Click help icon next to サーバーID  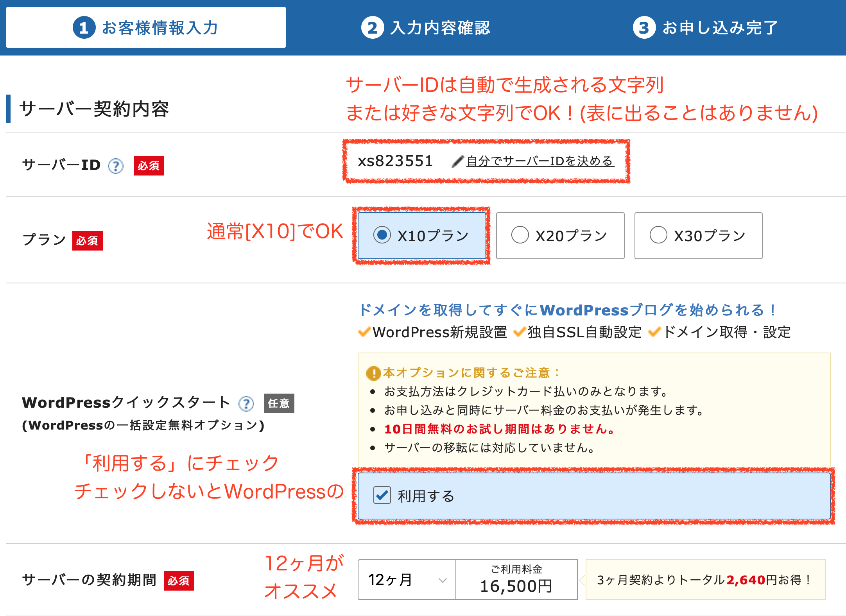[116, 166]
